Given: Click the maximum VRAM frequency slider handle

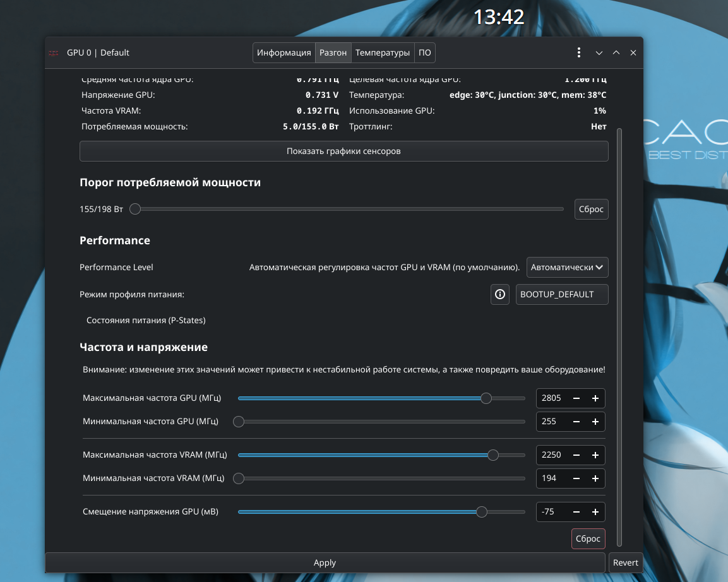Looking at the screenshot, I should [493, 455].
